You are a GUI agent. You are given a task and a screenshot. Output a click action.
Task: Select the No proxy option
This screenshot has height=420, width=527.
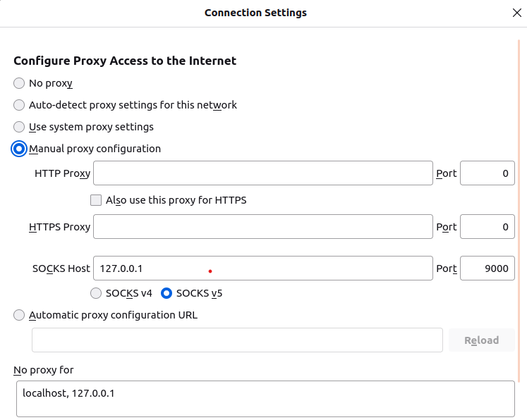[x=19, y=83]
